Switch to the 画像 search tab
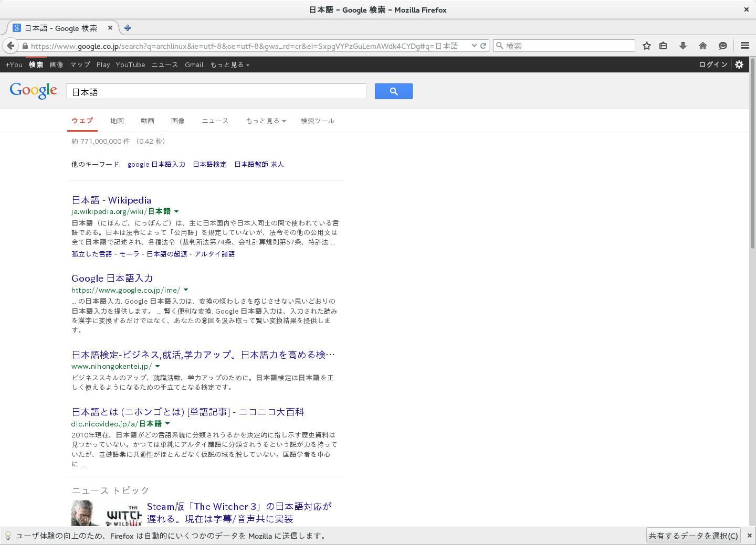The height and width of the screenshot is (545, 756). click(178, 121)
